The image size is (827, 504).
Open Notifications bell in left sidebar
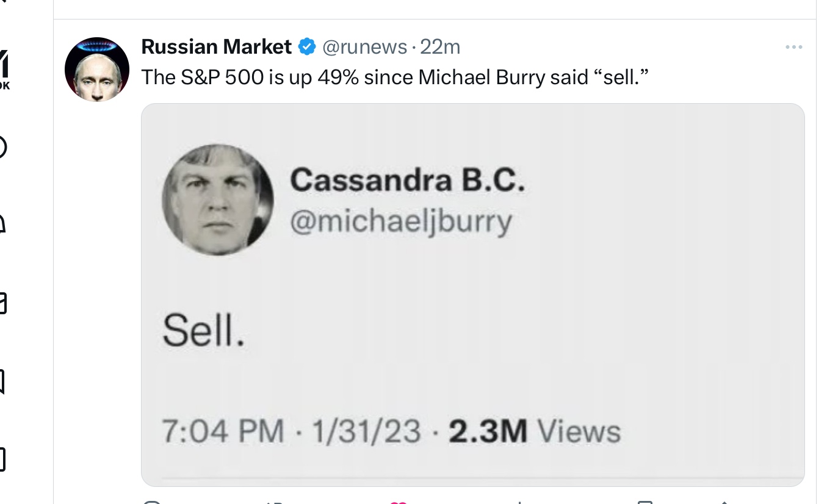click(2, 225)
